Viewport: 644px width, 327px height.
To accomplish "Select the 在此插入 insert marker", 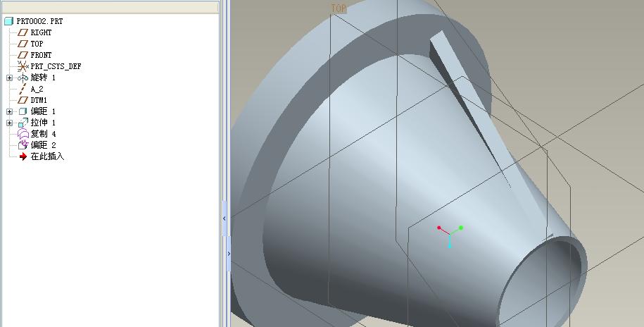I will click(x=47, y=156).
